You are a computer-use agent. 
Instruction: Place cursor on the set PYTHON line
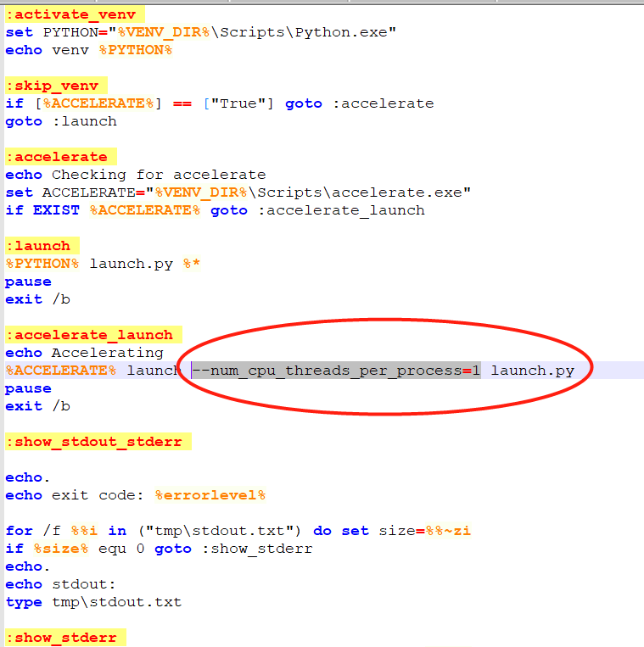[200, 32]
